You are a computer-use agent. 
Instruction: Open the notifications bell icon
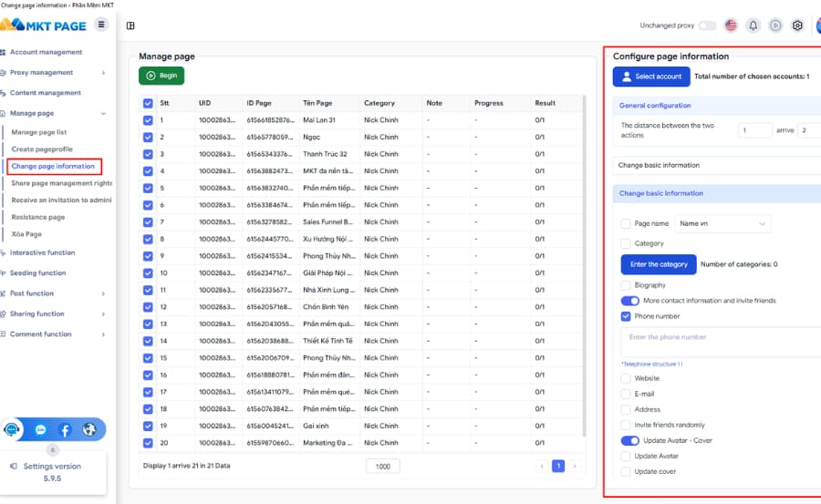[753, 26]
